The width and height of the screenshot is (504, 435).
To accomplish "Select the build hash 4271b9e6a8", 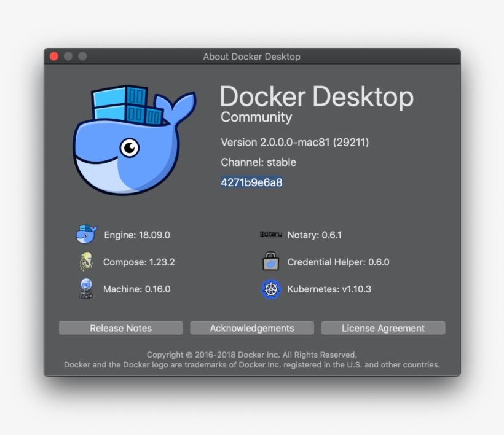I will pos(251,182).
